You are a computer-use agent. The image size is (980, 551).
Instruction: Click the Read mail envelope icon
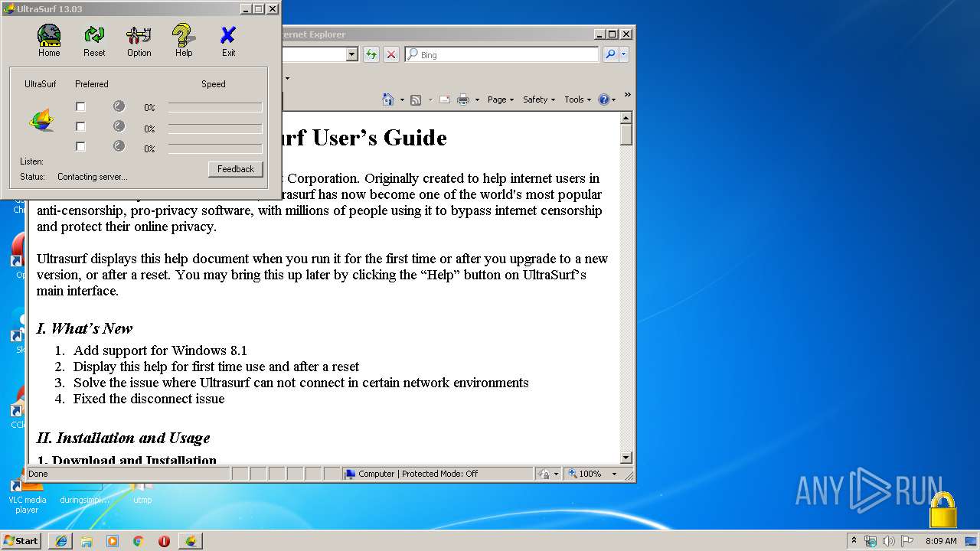coord(444,99)
